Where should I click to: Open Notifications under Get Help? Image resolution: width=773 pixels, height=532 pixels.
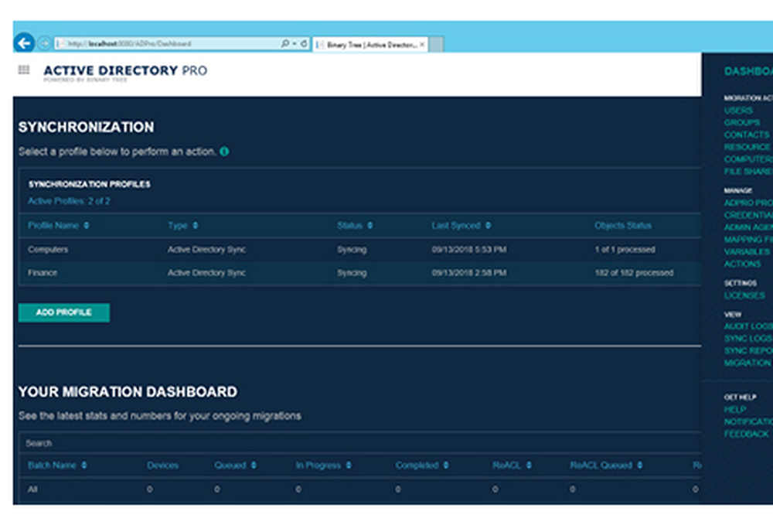tap(748, 421)
